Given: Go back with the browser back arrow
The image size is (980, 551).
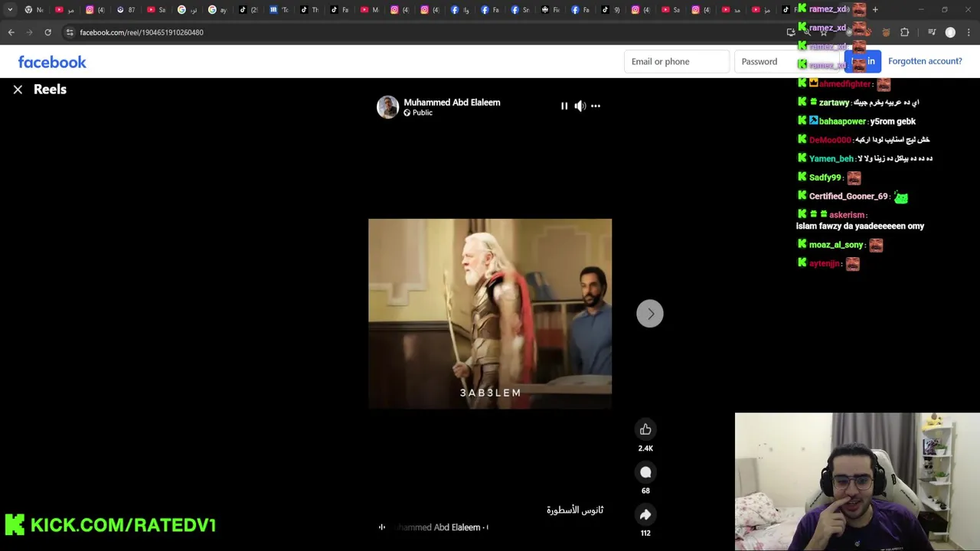Looking at the screenshot, I should coord(11,32).
